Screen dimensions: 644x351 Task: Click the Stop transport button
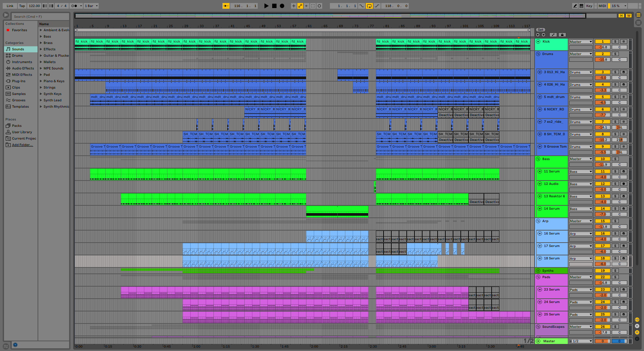pos(274,6)
